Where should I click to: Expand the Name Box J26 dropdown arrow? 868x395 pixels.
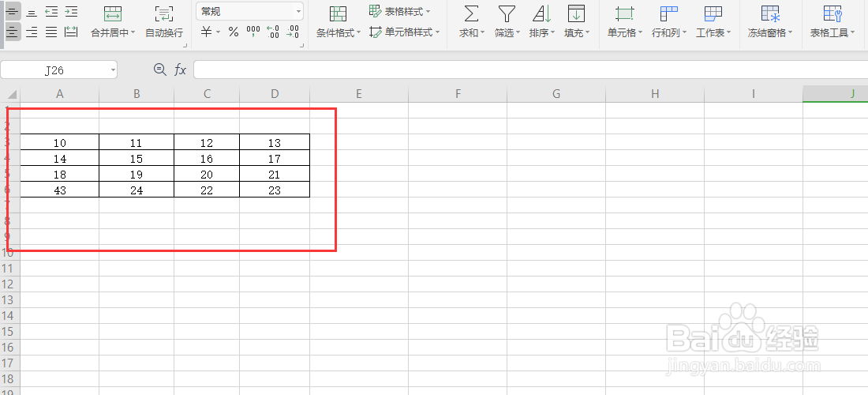coord(113,70)
